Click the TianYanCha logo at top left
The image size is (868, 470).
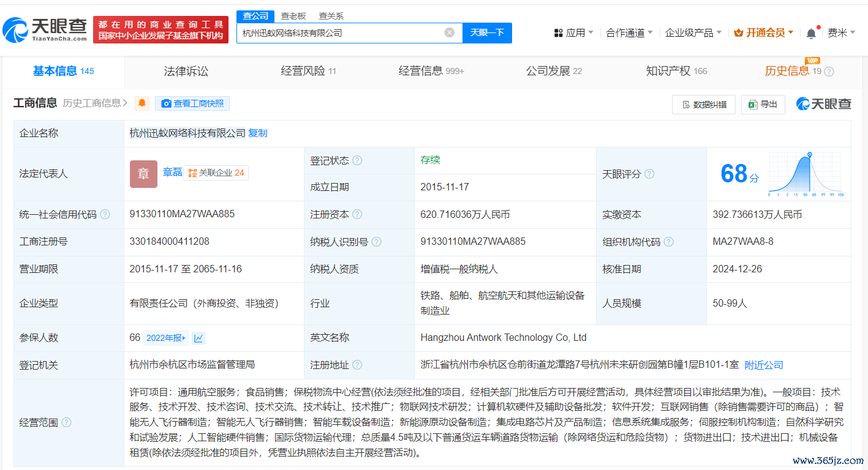[45, 29]
